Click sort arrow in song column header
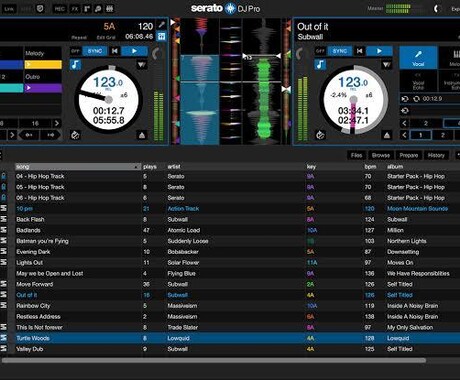 [136, 167]
